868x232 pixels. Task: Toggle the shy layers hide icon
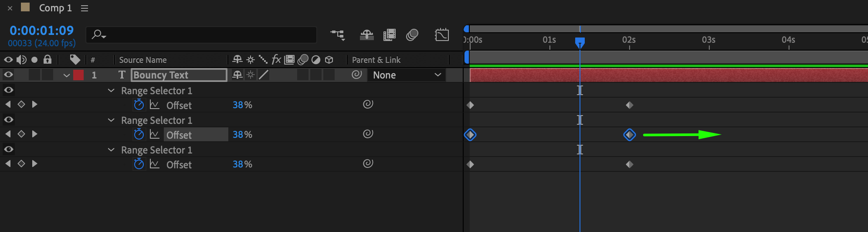point(366,35)
